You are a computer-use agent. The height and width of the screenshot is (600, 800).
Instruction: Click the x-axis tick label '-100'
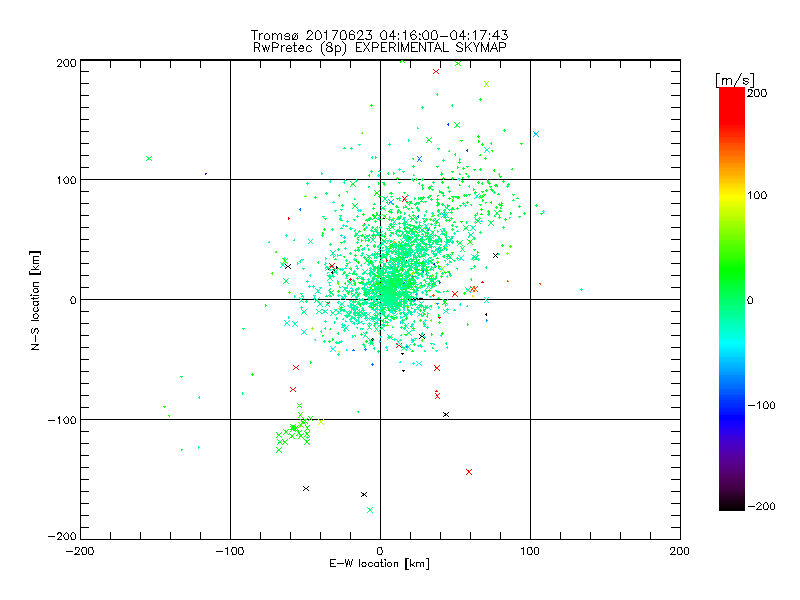(230, 551)
